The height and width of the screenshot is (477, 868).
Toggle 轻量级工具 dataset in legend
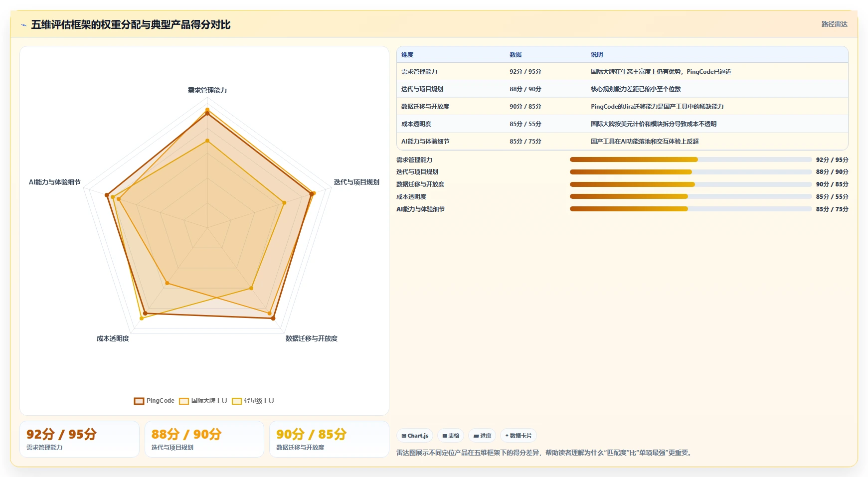[x=253, y=401]
